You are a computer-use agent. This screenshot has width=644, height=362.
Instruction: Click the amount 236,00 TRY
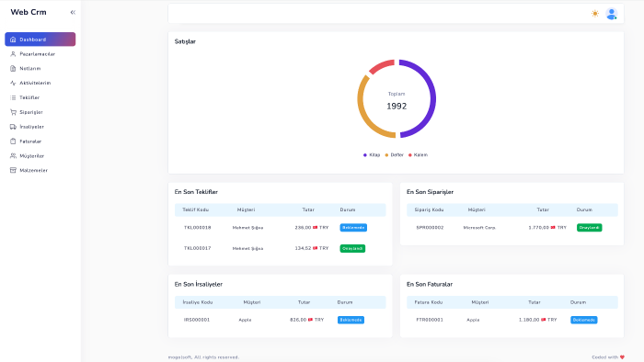tap(312, 228)
